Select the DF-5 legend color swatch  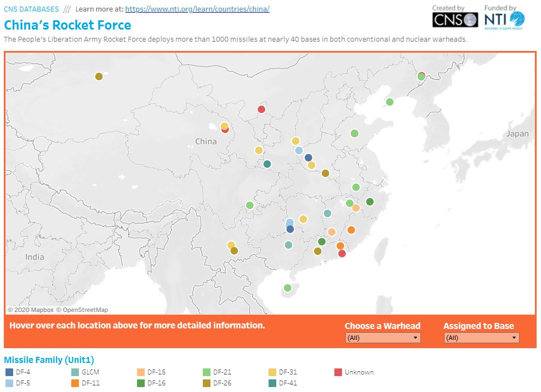click(x=9, y=383)
